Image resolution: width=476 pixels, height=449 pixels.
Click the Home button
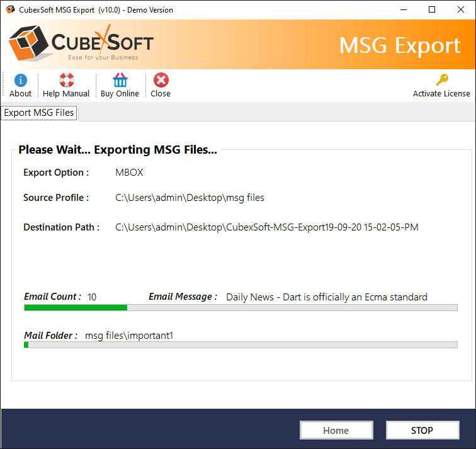tap(336, 430)
